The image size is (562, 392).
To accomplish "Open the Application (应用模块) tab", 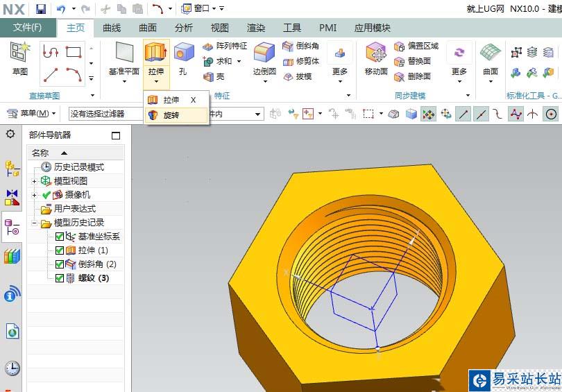I will click(372, 28).
